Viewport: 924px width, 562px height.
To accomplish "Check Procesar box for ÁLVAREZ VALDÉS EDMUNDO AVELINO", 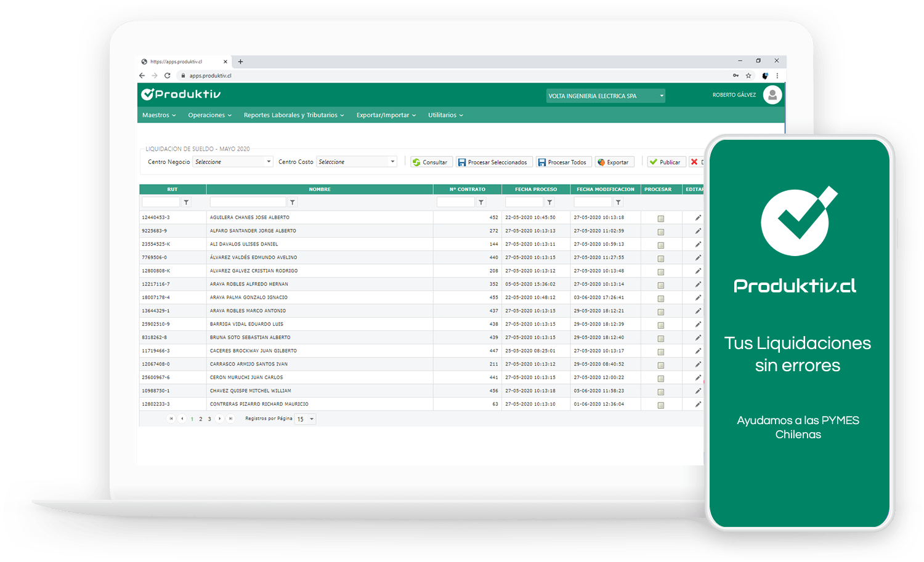I will pyautogui.click(x=661, y=259).
